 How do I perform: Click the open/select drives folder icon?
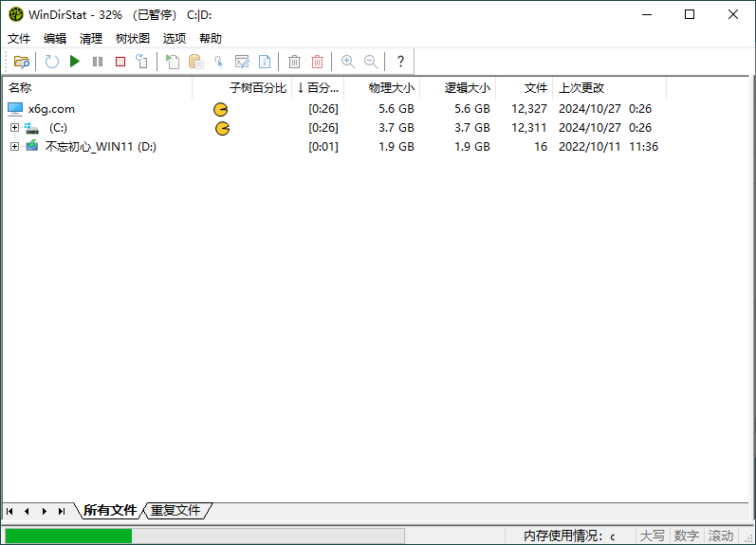coord(21,62)
